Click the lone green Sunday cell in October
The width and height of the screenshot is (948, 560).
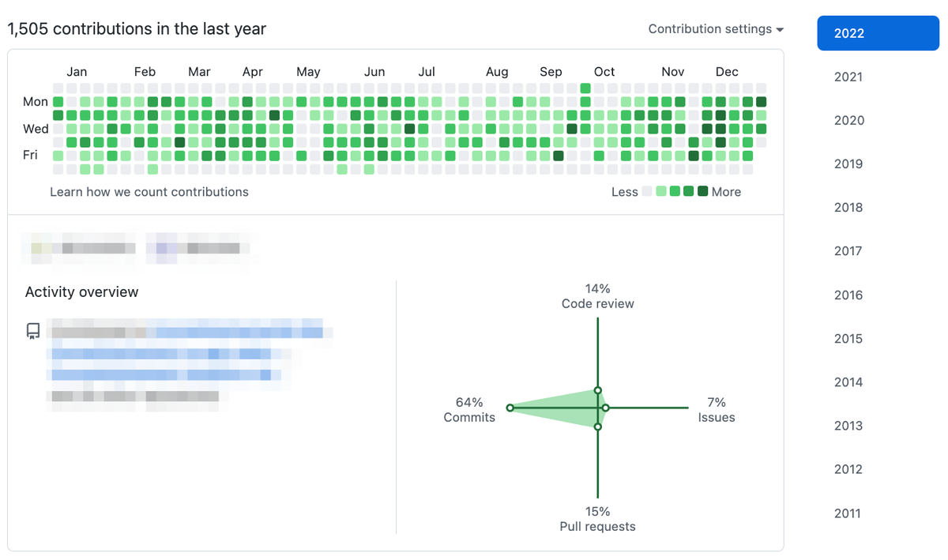585,88
